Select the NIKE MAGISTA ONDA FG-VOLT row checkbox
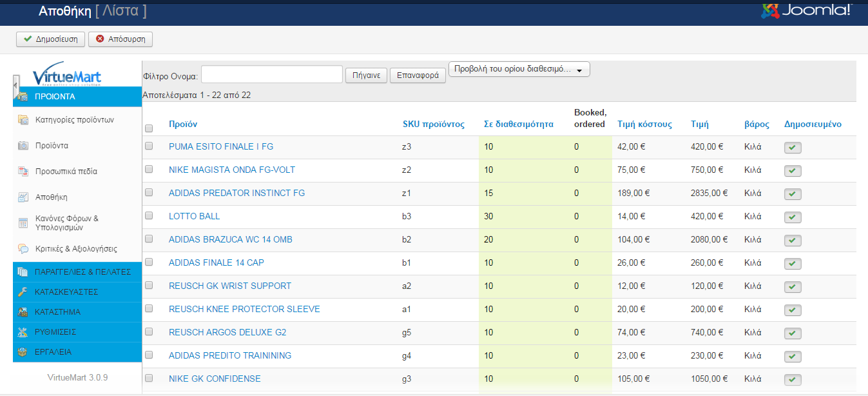Image resolution: width=868 pixels, height=396 pixels. 149,170
